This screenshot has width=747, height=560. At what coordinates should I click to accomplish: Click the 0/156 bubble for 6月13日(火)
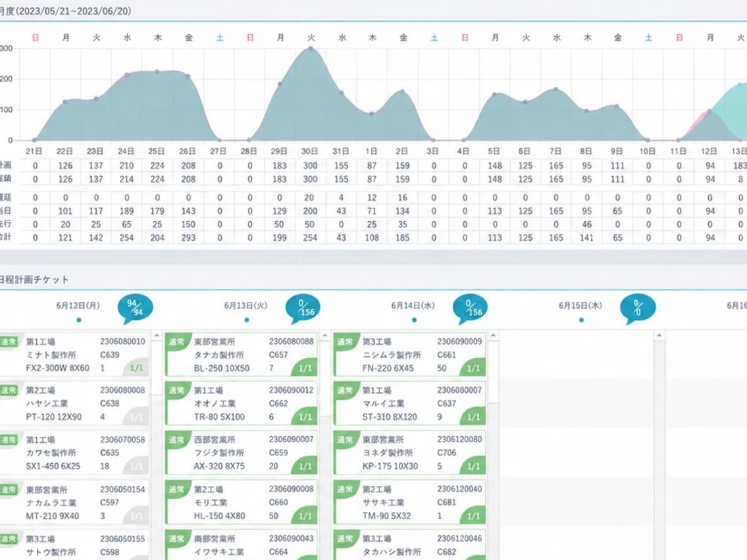[303, 308]
